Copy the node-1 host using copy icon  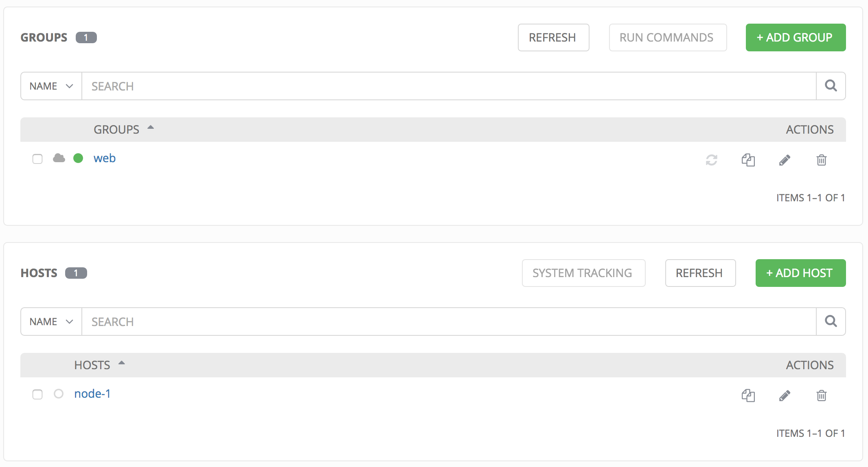pos(748,395)
